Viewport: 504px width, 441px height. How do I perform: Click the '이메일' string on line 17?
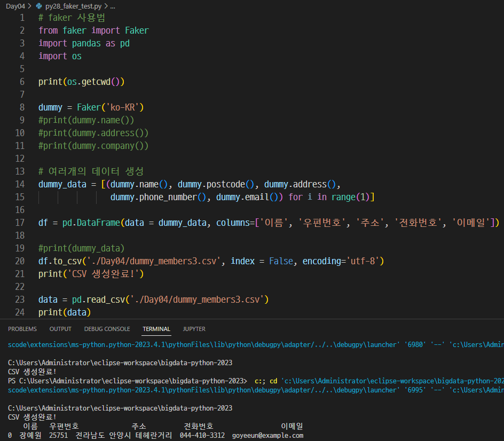pyautogui.click(x=471, y=223)
